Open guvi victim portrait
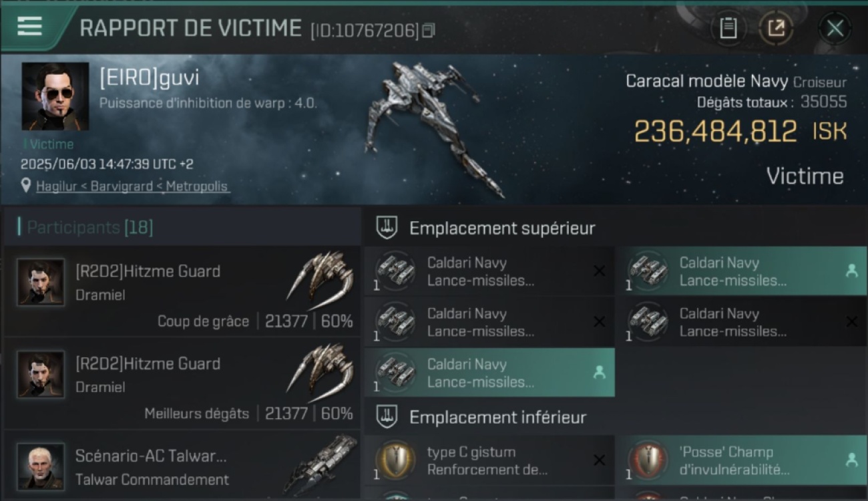The width and height of the screenshot is (868, 501). [x=55, y=97]
